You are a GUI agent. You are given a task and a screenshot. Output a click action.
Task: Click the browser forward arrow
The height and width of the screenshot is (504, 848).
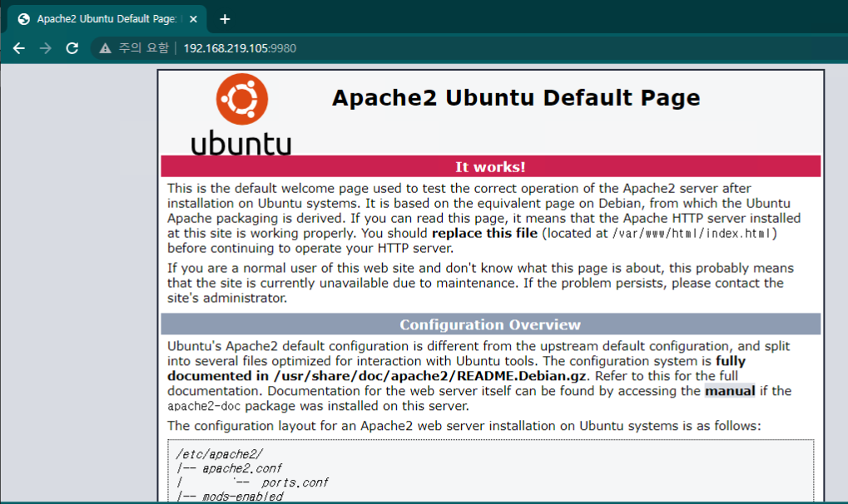pyautogui.click(x=46, y=48)
